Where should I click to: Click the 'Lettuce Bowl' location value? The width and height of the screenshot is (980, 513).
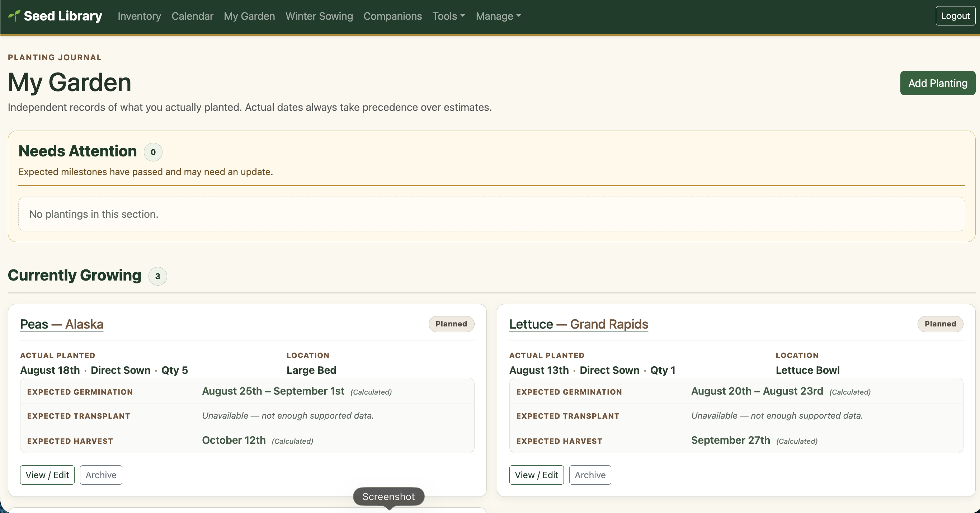tap(807, 370)
